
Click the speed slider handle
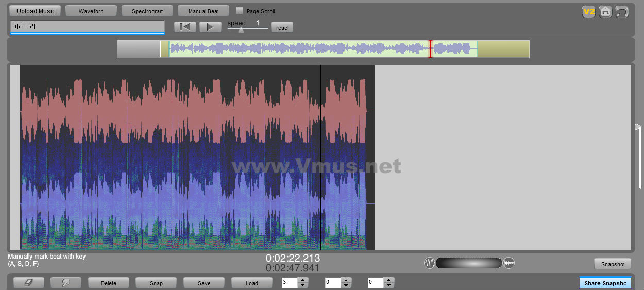(x=241, y=30)
